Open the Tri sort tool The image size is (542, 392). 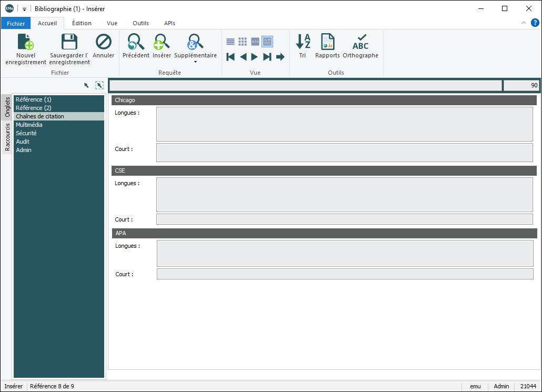(303, 42)
